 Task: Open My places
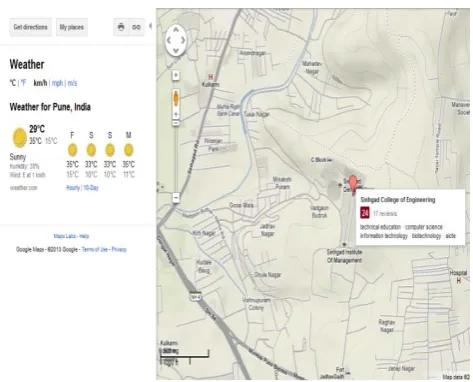[x=72, y=27]
